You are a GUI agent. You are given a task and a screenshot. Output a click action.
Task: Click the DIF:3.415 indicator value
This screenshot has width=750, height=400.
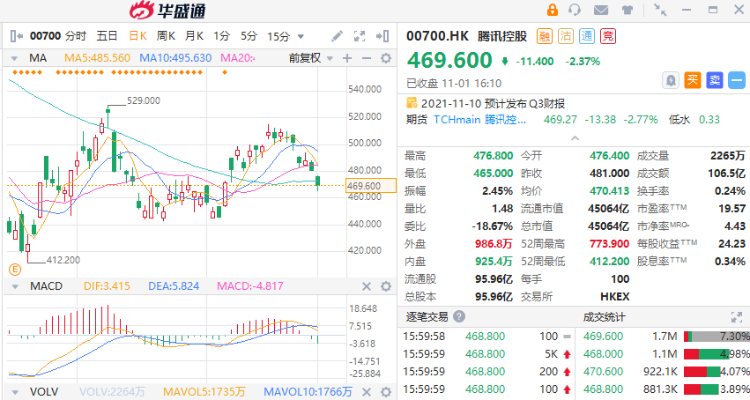coord(107,286)
